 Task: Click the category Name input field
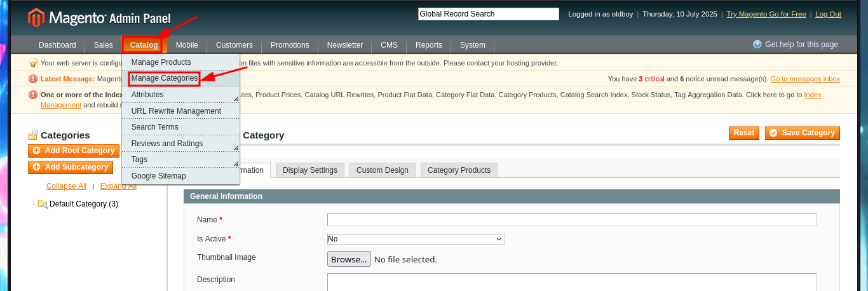tap(572, 220)
